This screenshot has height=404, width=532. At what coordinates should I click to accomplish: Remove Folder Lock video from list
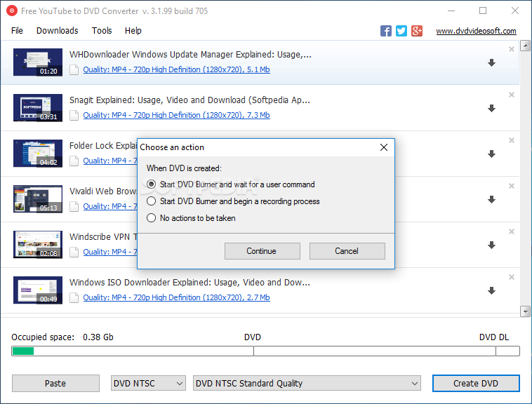point(512,140)
